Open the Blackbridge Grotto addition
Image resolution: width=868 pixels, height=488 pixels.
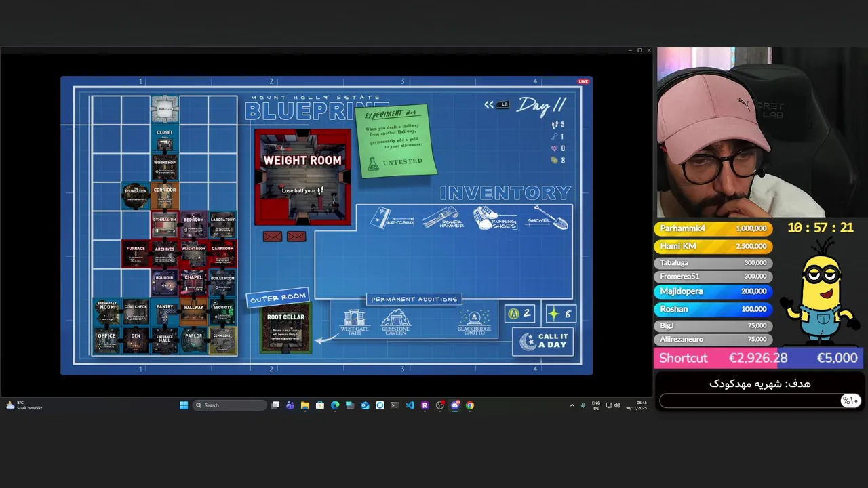[474, 323]
